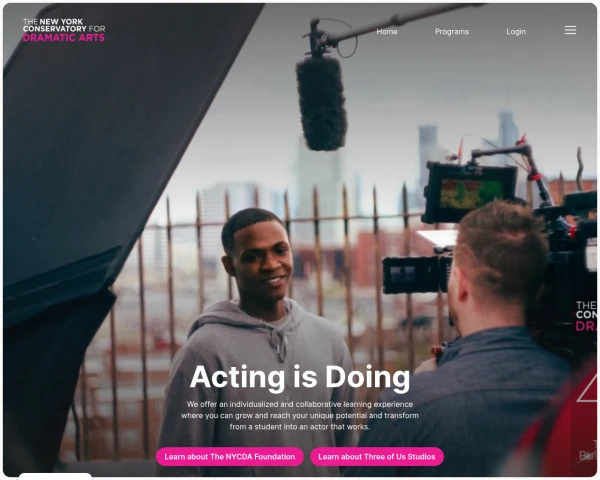
Task: Open the hamburger menu icon
Action: (x=570, y=30)
